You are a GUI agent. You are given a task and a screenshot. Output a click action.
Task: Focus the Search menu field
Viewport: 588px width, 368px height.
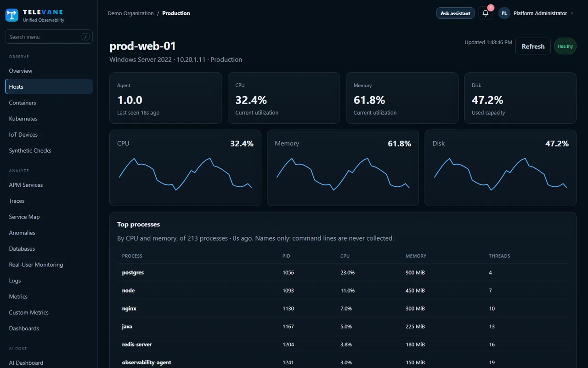tap(49, 37)
